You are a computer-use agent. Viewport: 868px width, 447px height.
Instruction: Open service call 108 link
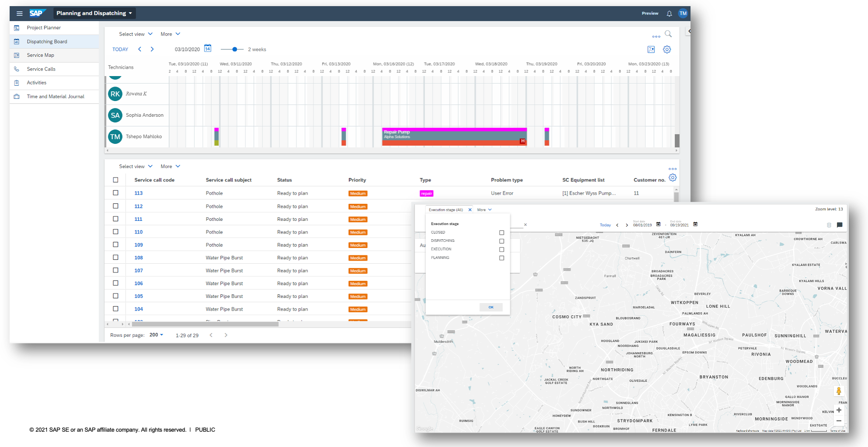[139, 258]
